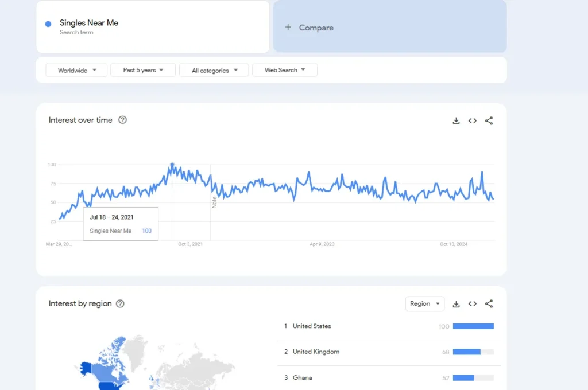The width and height of the screenshot is (588, 390).
Task: Click embed code icon for Interest by region
Action: coord(473,304)
